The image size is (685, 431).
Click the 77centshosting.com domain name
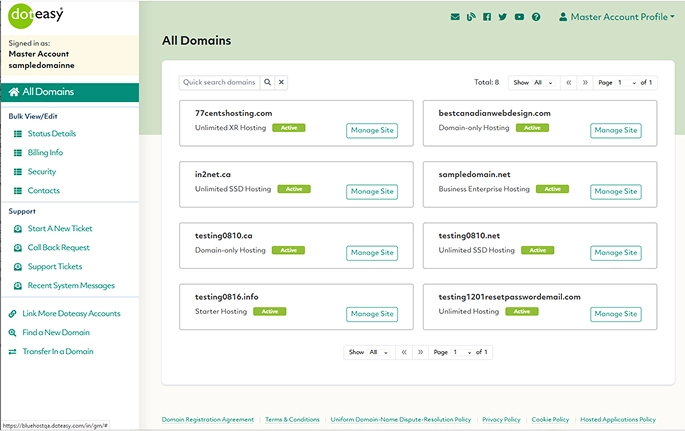click(233, 114)
